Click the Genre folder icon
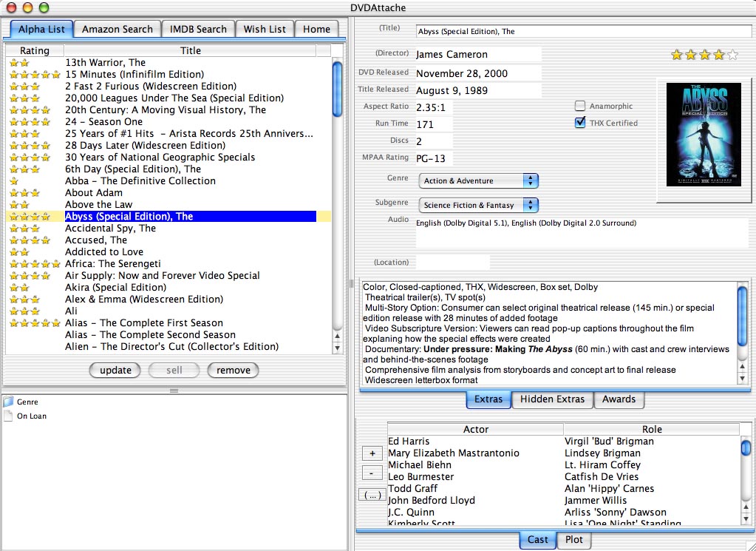Image resolution: width=756 pixels, height=551 pixels. tap(9, 402)
